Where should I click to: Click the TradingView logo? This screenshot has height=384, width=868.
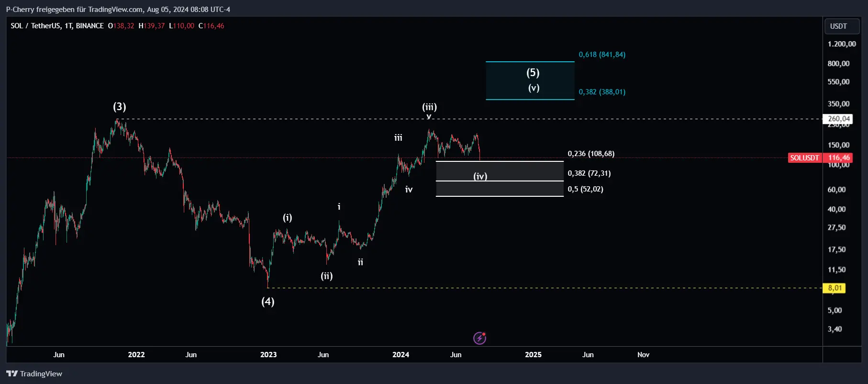34,373
